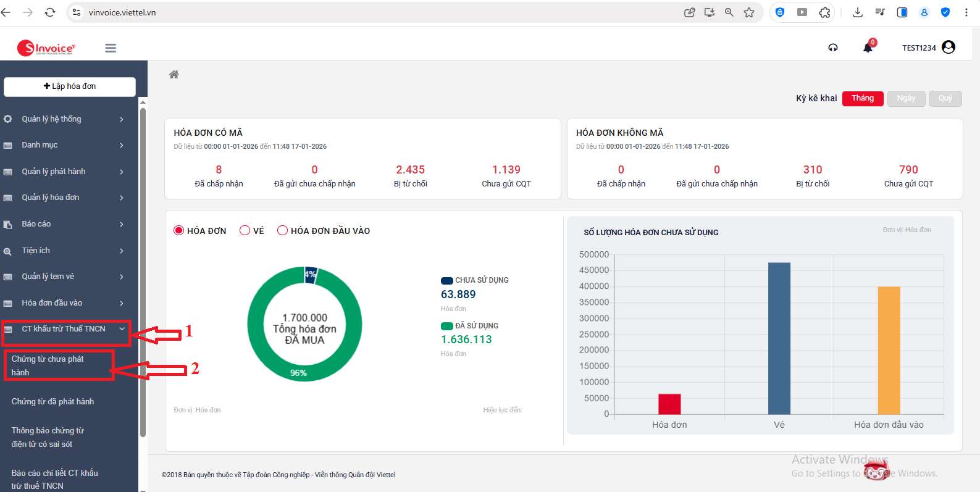Select the VÉ radio button

pyautogui.click(x=245, y=230)
